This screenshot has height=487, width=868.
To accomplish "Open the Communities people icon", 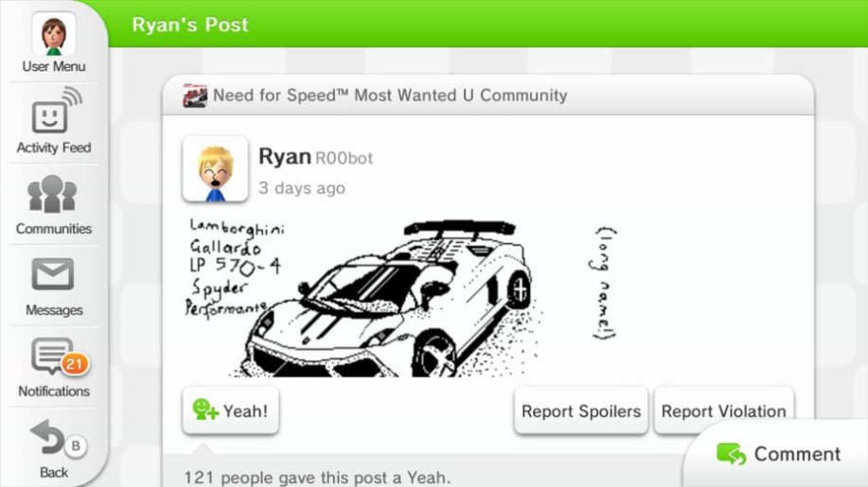I will (53, 194).
